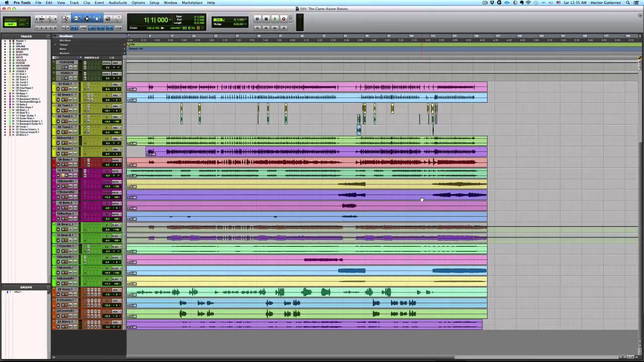Click the transport Stop button
The width and height of the screenshot is (644, 362).
(266, 19)
